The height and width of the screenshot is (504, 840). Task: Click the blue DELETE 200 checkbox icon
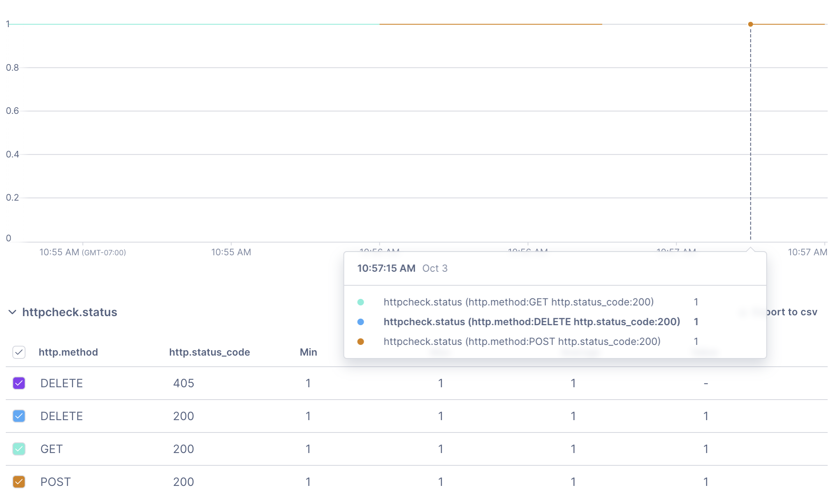(19, 416)
